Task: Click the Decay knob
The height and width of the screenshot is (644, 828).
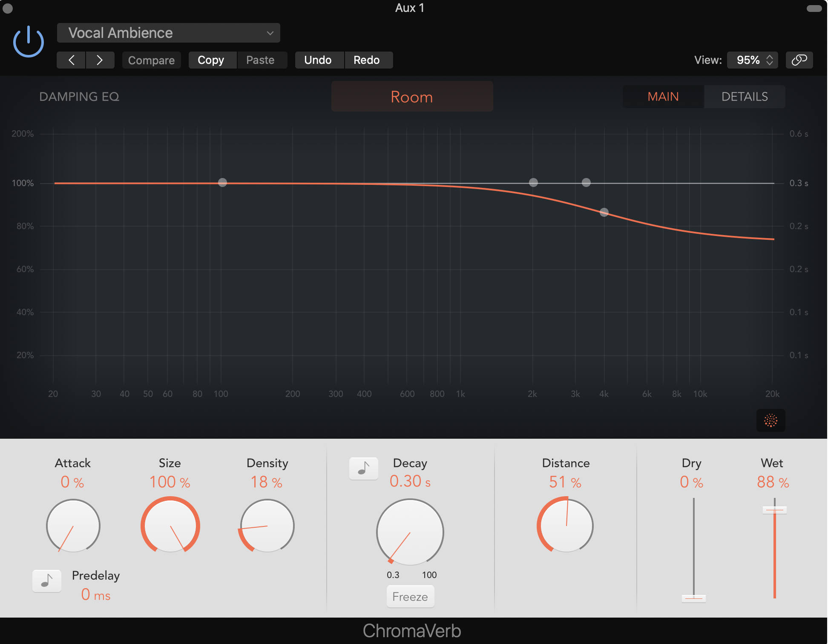Action: pyautogui.click(x=410, y=532)
